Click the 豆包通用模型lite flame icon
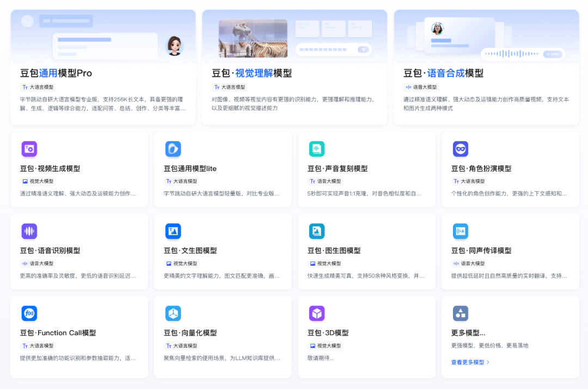The height and width of the screenshot is (389, 588). pyautogui.click(x=173, y=149)
